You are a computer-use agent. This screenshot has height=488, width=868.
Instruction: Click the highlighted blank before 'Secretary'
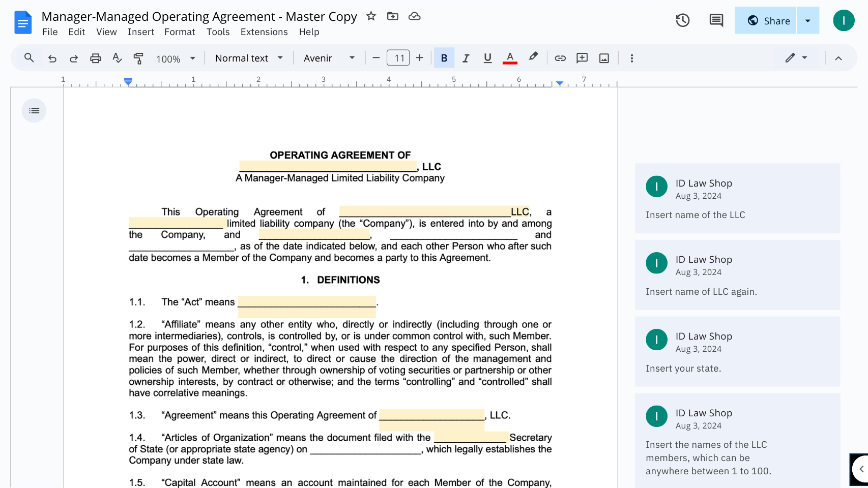[471, 438]
